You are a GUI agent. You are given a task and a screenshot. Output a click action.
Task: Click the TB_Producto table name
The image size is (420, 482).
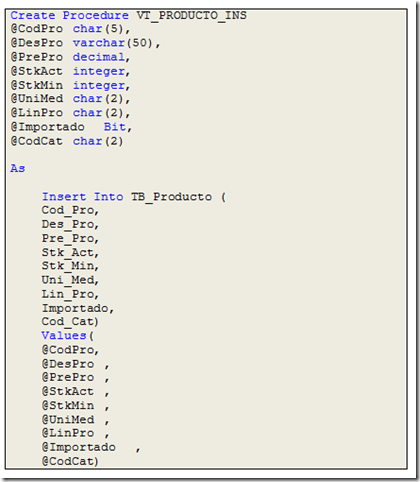171,197
